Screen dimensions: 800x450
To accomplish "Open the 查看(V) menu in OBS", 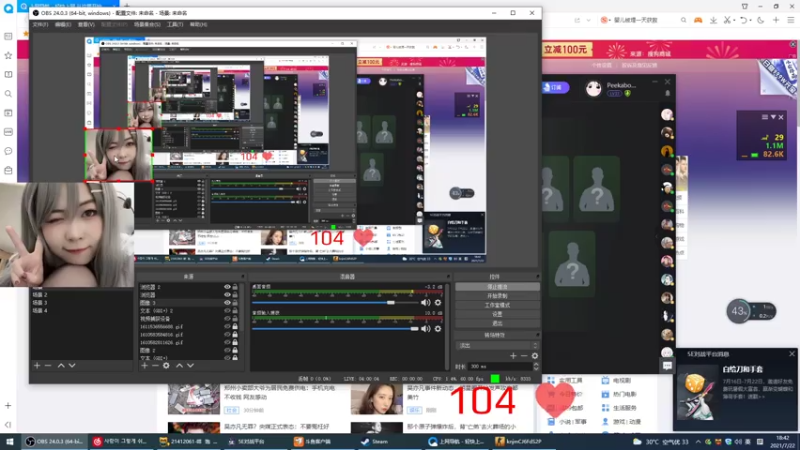I will tap(86, 24).
